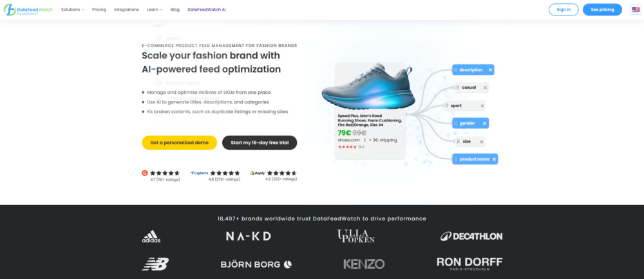Expand the Solutions dropdown menu
This screenshot has height=279, width=644.
[x=73, y=10]
